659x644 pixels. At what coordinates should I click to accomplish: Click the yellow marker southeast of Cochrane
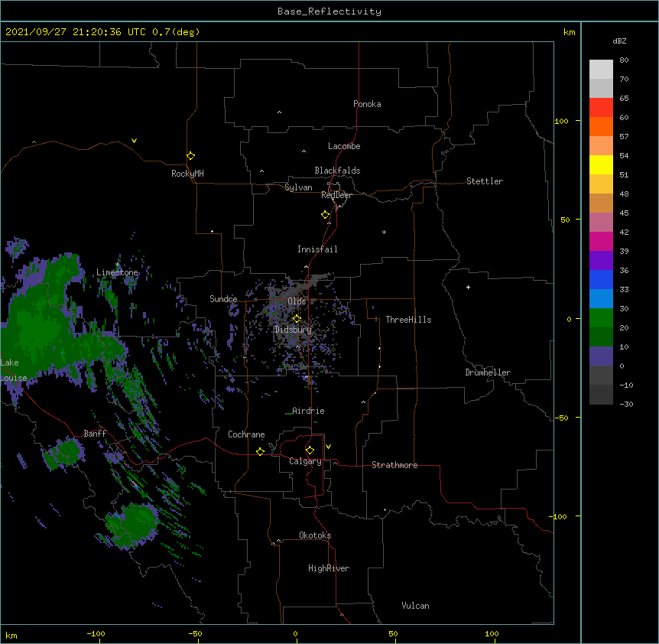click(260, 451)
